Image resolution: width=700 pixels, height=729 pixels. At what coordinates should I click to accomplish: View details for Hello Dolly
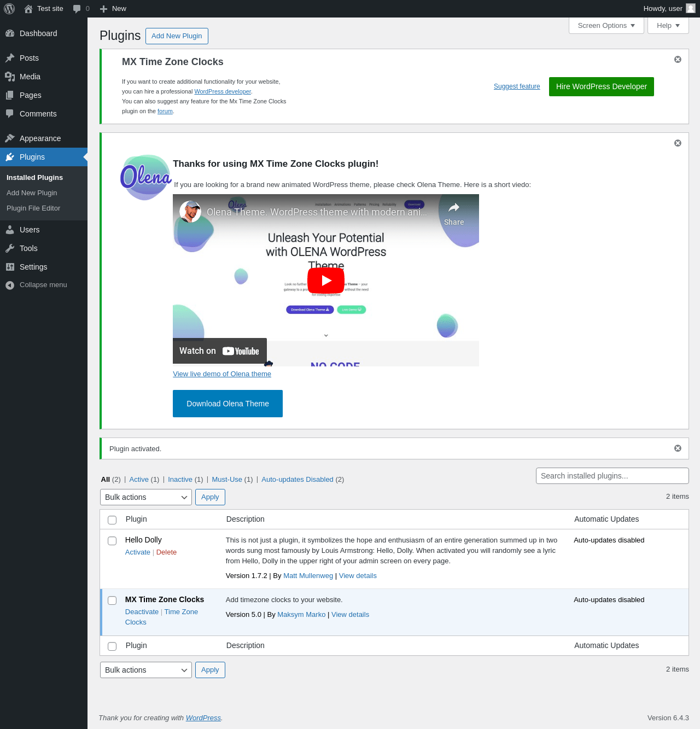point(358,576)
